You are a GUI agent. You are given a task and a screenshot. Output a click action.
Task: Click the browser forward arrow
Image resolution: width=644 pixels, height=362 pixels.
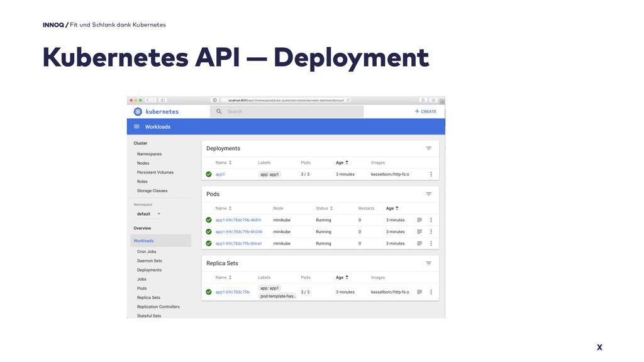[x=153, y=100]
